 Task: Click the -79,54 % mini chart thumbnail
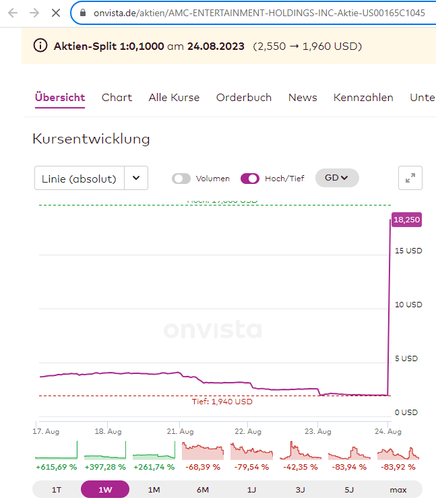pyautogui.click(x=252, y=451)
